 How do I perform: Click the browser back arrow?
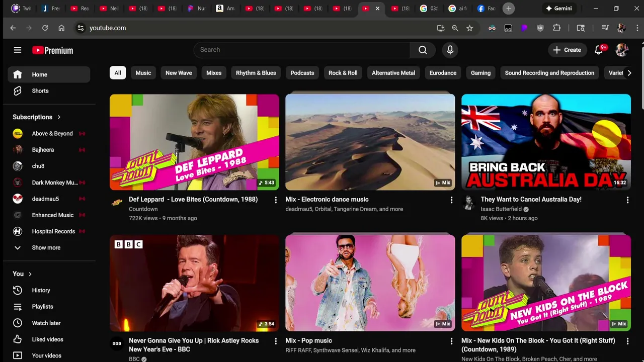coord(13,28)
